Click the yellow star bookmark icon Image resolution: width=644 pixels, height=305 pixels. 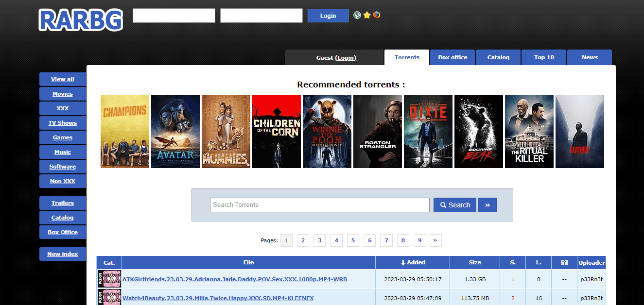[367, 15]
